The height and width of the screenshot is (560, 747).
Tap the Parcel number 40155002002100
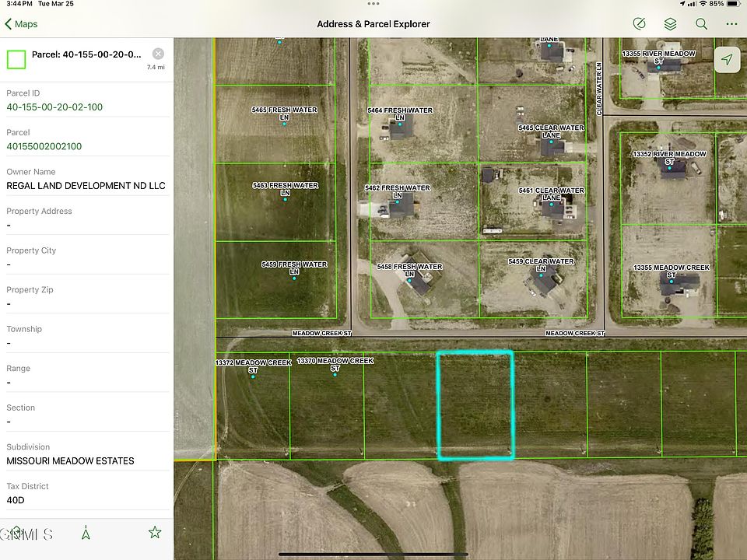(44, 147)
